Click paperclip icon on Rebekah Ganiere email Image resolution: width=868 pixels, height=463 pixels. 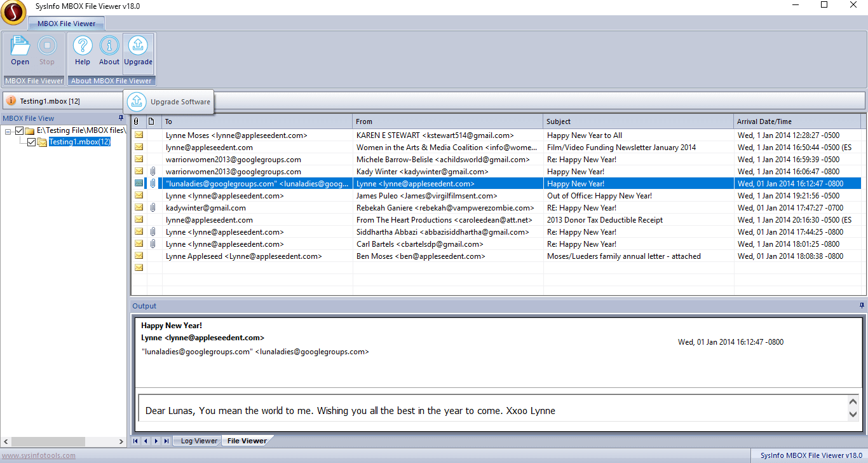(153, 207)
